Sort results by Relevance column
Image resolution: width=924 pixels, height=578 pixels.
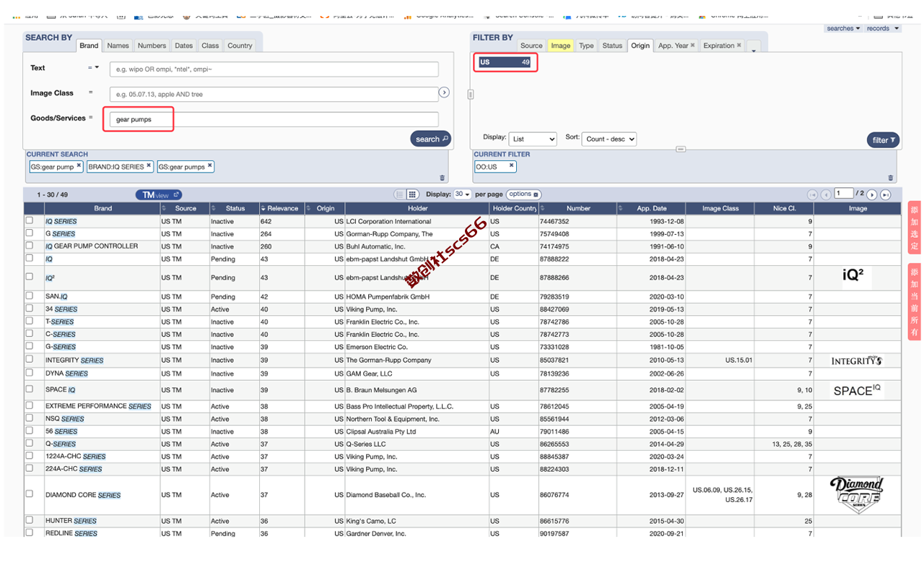(263, 208)
